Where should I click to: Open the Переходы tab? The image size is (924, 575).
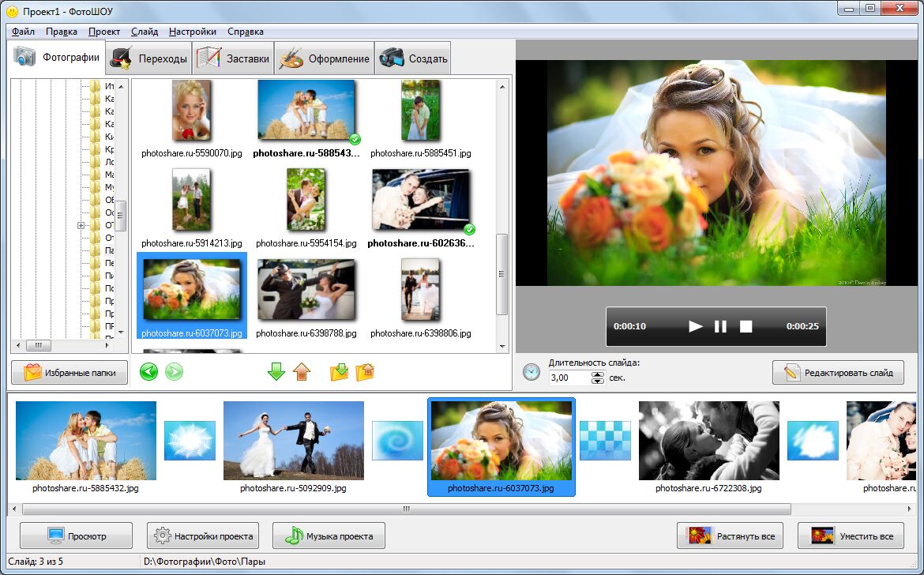tap(150, 58)
